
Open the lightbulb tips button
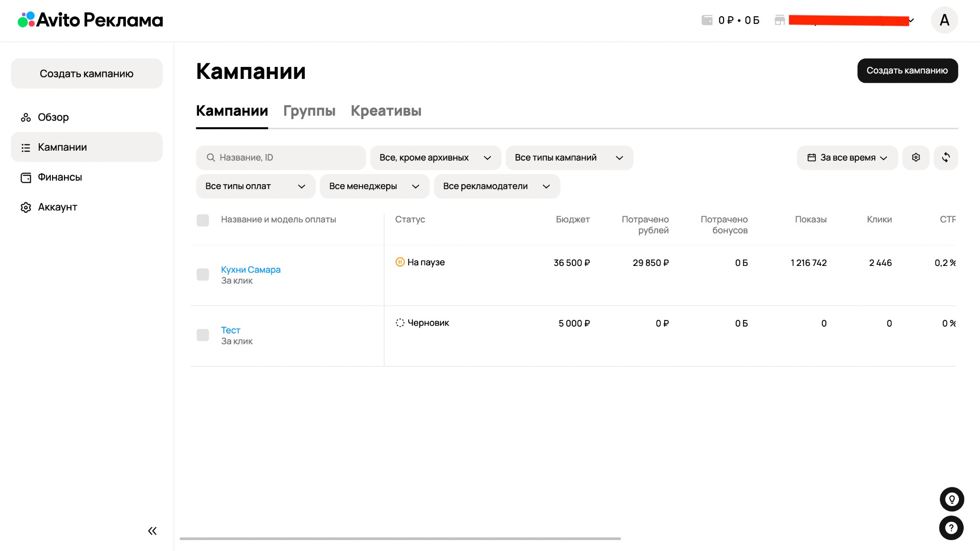pyautogui.click(x=951, y=499)
